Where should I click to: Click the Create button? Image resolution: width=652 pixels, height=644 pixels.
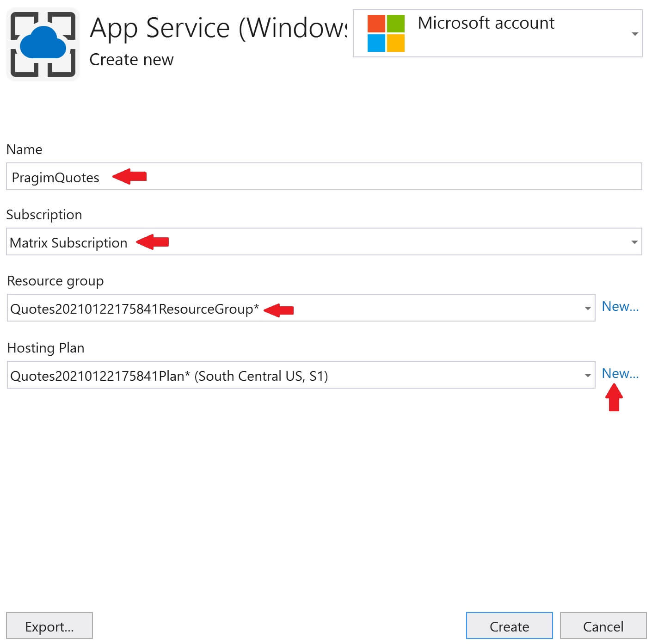pos(509,626)
